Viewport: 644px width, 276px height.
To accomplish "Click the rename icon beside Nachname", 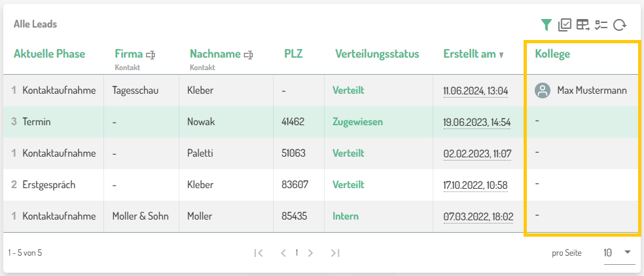I will point(248,54).
